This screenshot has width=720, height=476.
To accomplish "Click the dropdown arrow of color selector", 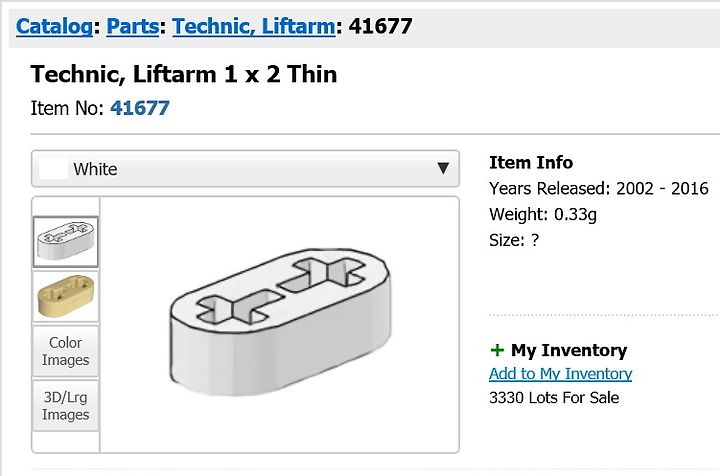I will pos(443,168).
